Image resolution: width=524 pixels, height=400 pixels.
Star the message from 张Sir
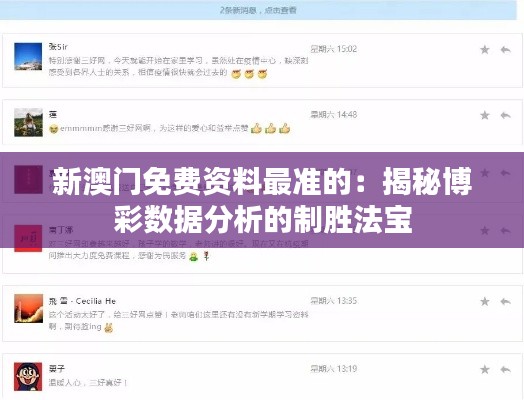click(485, 50)
